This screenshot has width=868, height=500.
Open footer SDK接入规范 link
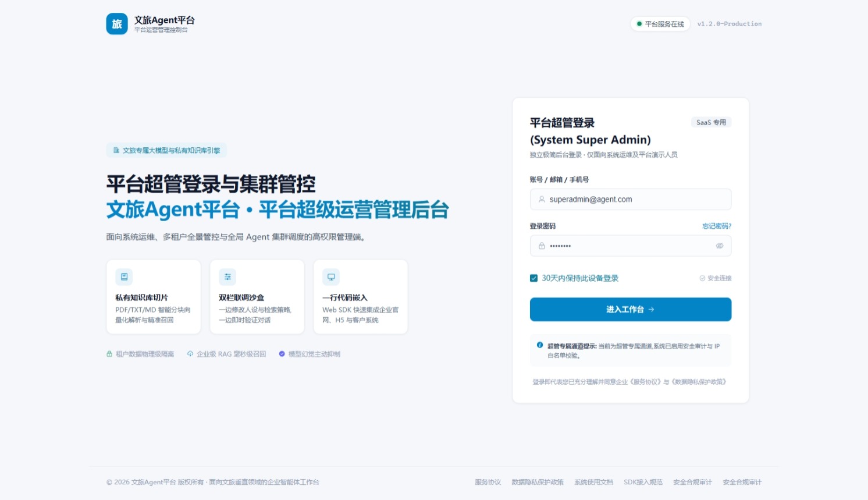[643, 482]
